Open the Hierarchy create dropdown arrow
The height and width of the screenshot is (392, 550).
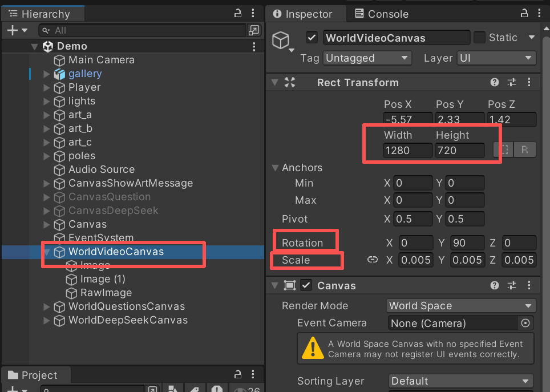[25, 30]
